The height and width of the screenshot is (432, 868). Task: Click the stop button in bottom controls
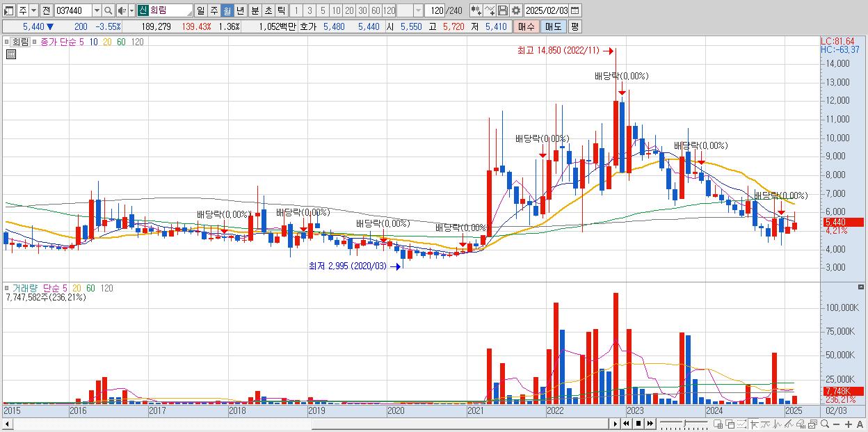pos(638,424)
